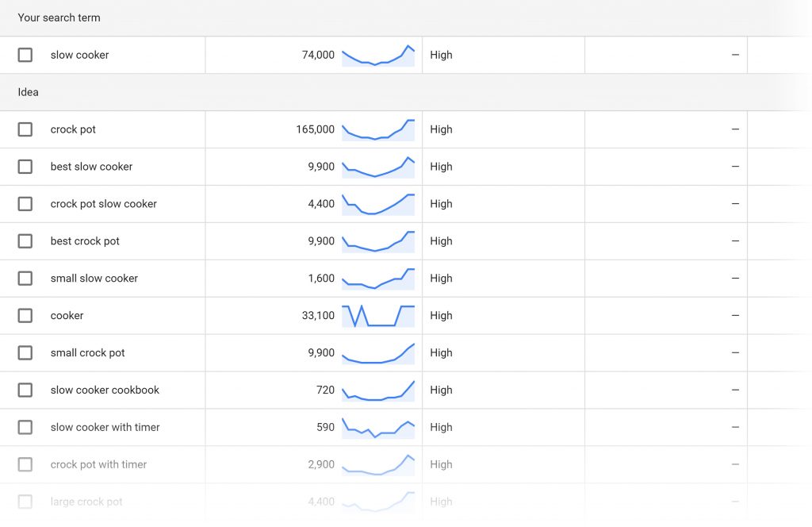
Task: Click the 74,000 search volume value
Action: (x=318, y=55)
